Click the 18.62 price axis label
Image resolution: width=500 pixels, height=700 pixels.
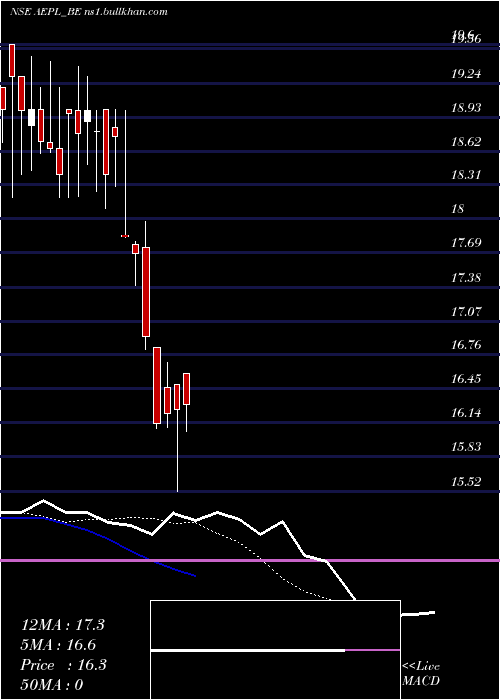[x=466, y=142]
